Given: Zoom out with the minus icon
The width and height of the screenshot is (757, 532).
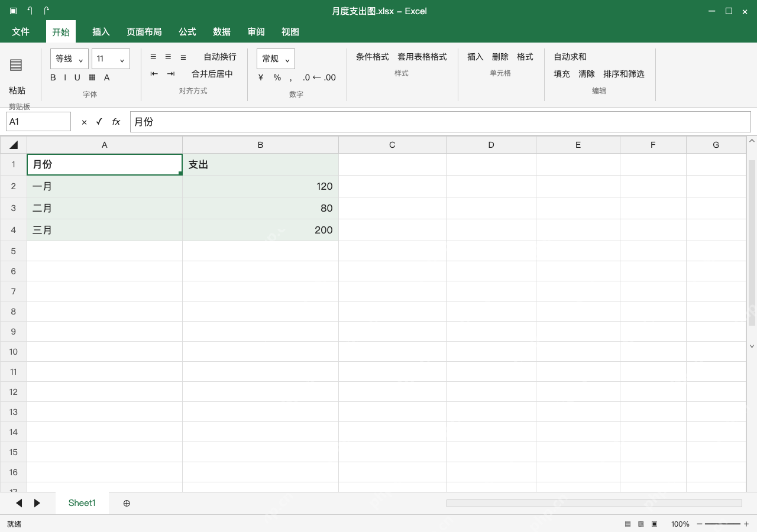Looking at the screenshot, I should [x=700, y=524].
